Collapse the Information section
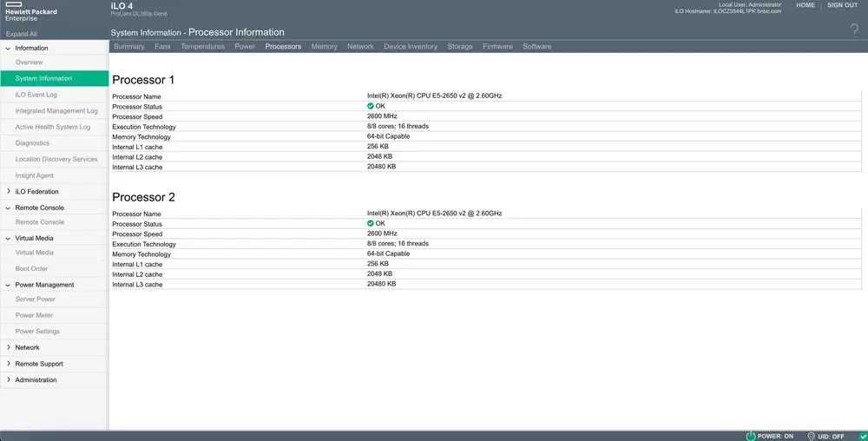Image resolution: width=868 pixels, height=441 pixels. pos(8,48)
